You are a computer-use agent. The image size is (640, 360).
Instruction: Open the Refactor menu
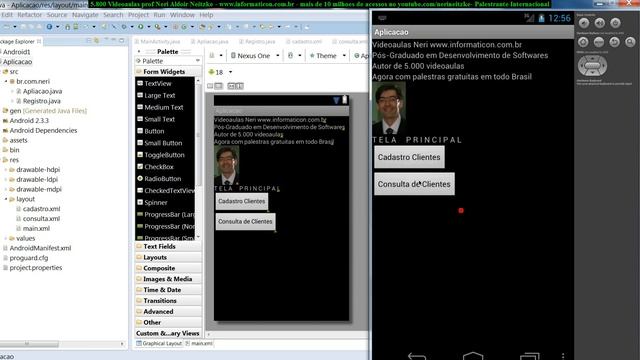(29, 15)
